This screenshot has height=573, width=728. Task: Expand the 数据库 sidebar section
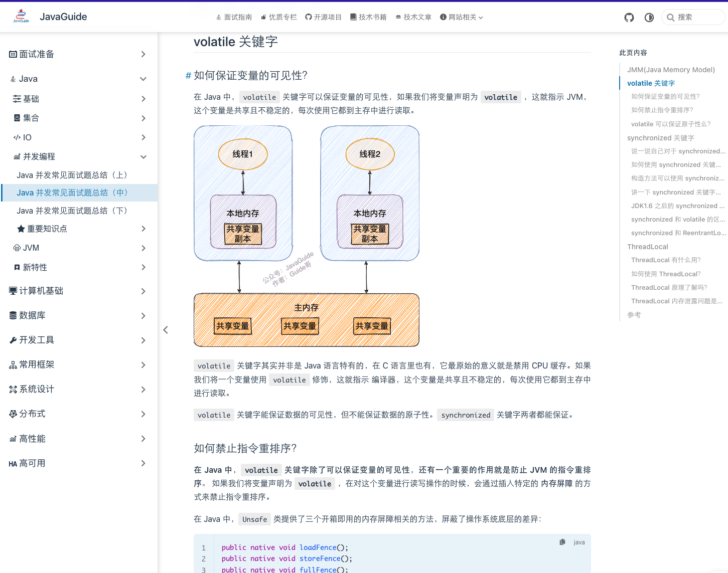tap(79, 315)
